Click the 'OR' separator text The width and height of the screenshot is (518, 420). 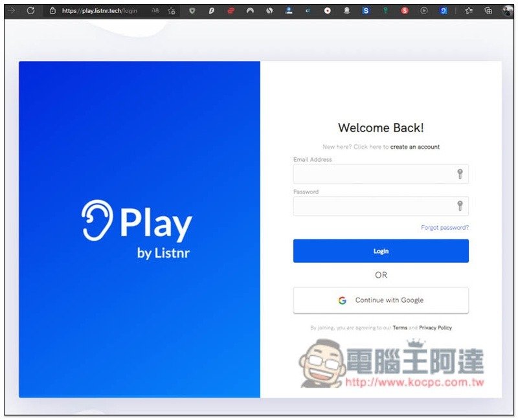(x=381, y=275)
